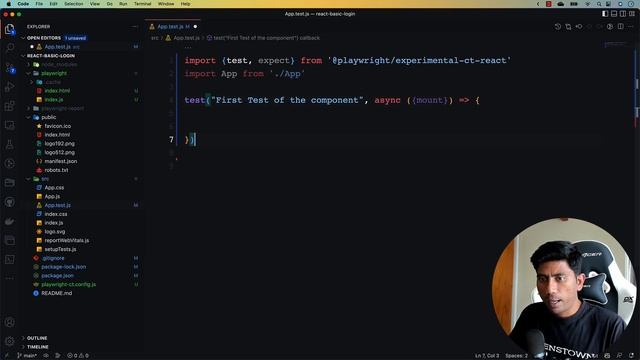Open logo.svg file

55,232
